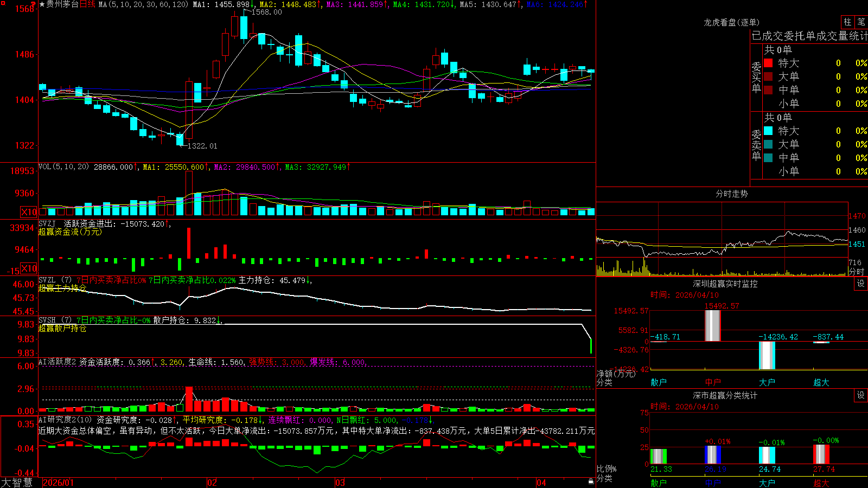Click the -418.71 value above 散户

pos(665,337)
